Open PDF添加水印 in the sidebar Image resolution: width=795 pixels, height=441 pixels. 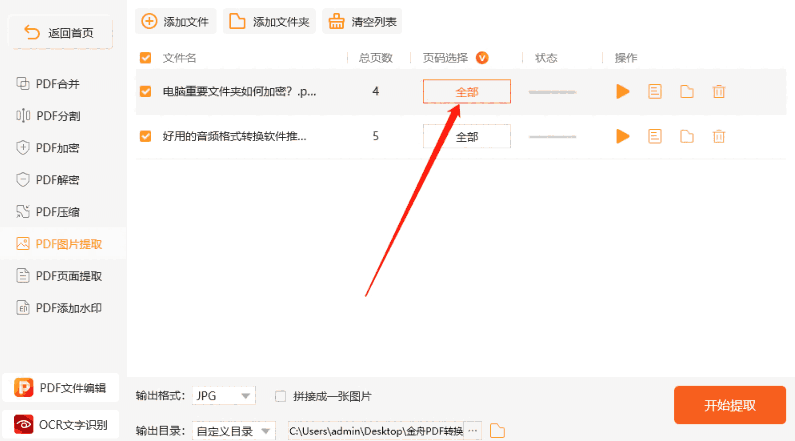pos(59,308)
